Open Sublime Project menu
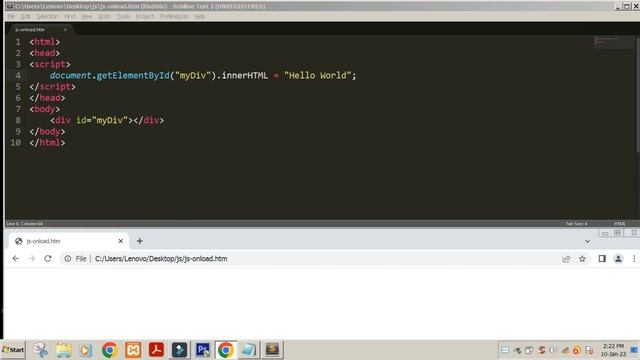640x360 pixels. [x=145, y=16]
